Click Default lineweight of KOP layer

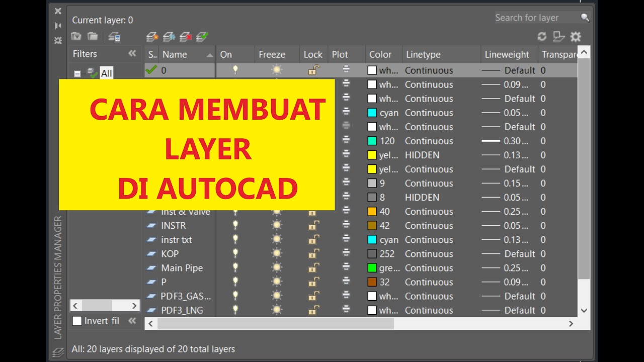[520, 254]
